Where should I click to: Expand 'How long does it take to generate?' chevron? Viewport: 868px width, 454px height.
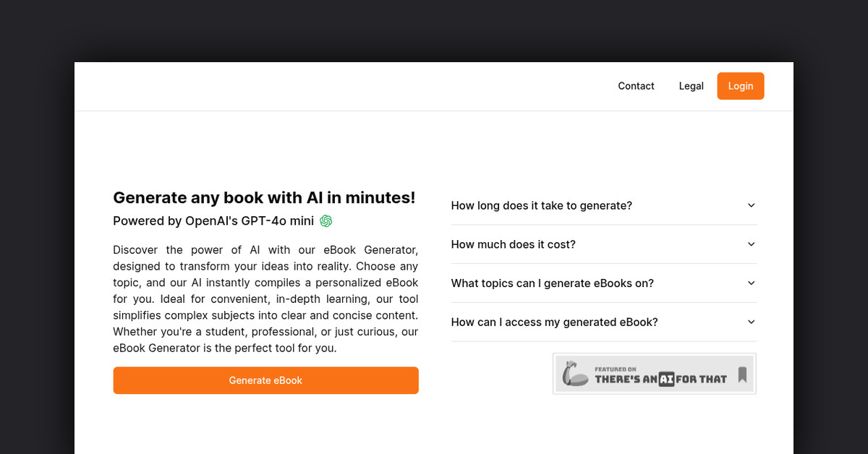(751, 205)
